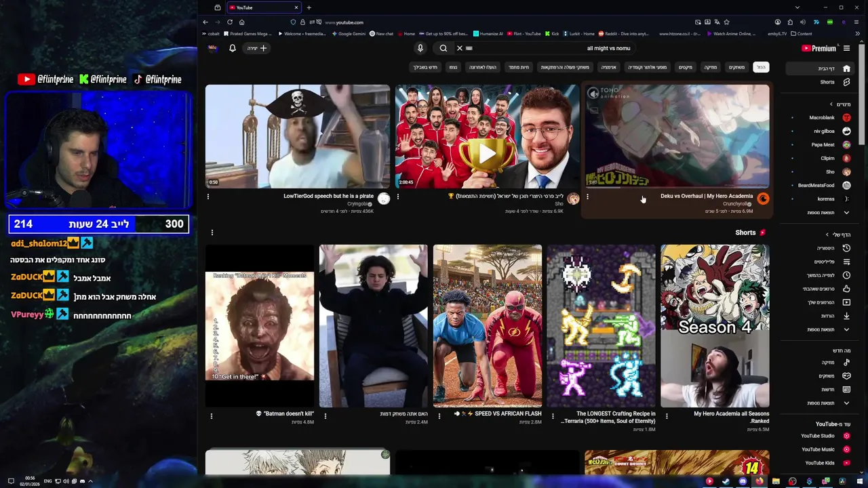This screenshot has width=868, height=488.
Task: Open options for the Batman doesn't kill short
Action: (211, 416)
